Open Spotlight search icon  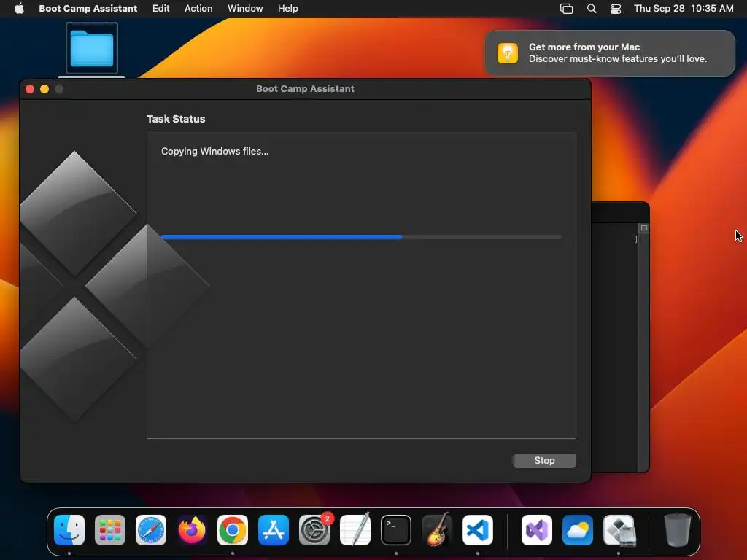click(x=591, y=9)
